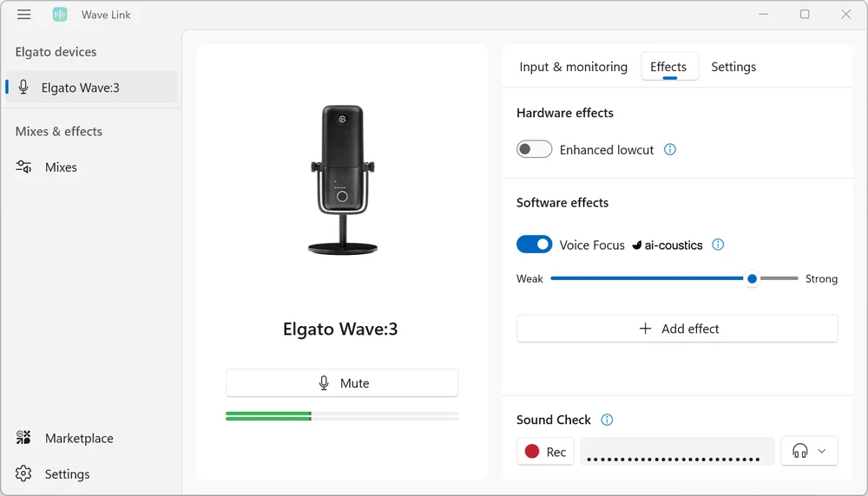Toggle the Enhanced lowcut switch

(534, 149)
